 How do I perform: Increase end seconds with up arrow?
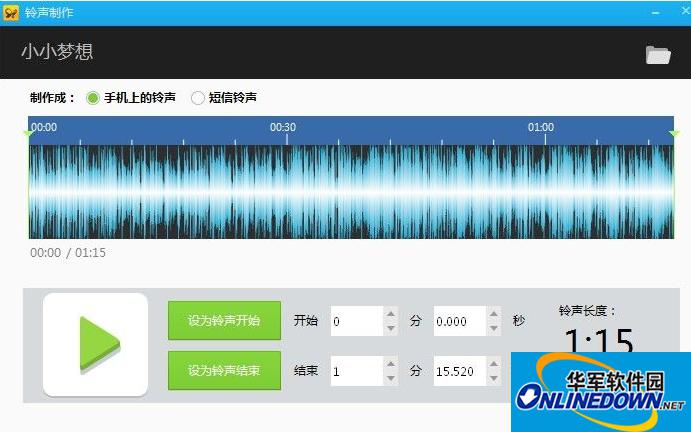coord(494,363)
